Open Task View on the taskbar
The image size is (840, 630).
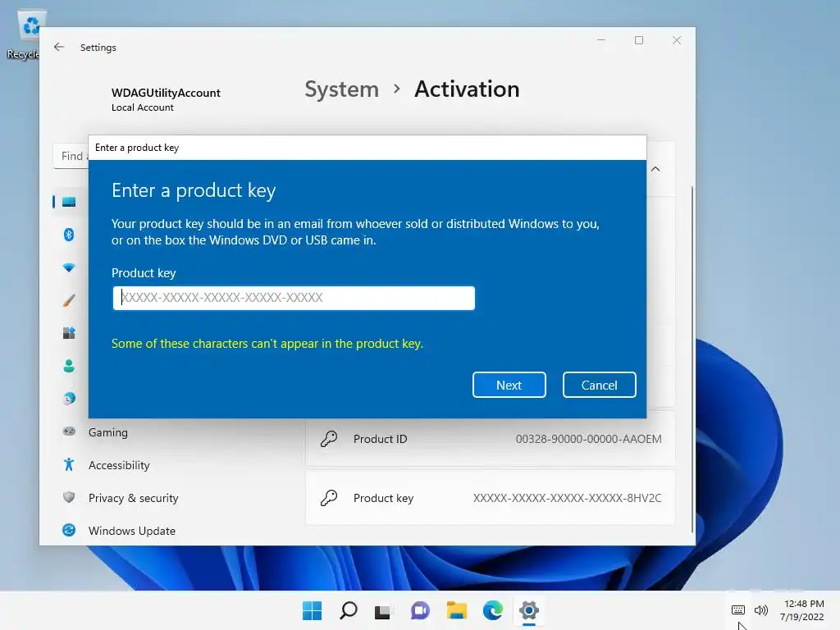(382, 610)
